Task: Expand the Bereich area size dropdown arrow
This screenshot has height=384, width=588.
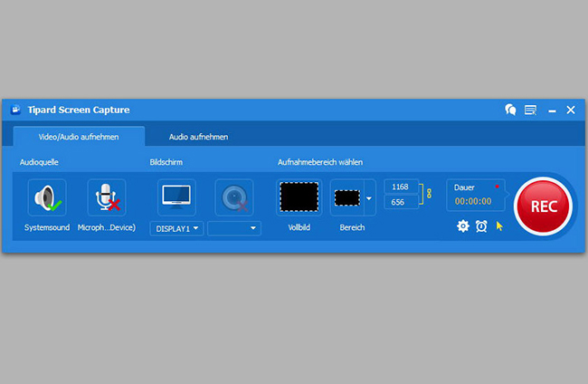Action: click(x=369, y=197)
